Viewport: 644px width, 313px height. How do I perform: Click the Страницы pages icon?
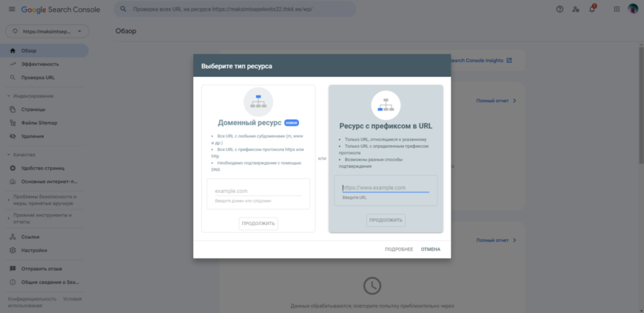point(13,109)
